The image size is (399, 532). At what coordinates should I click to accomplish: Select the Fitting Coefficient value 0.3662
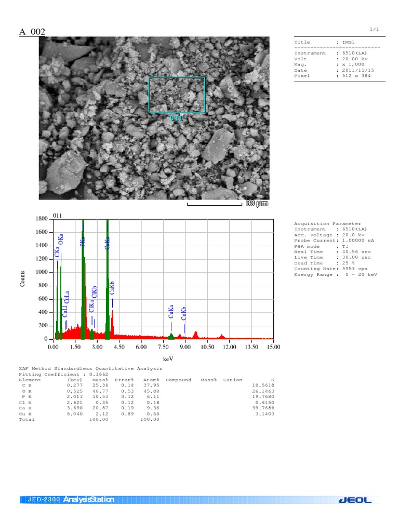tap(99, 375)
